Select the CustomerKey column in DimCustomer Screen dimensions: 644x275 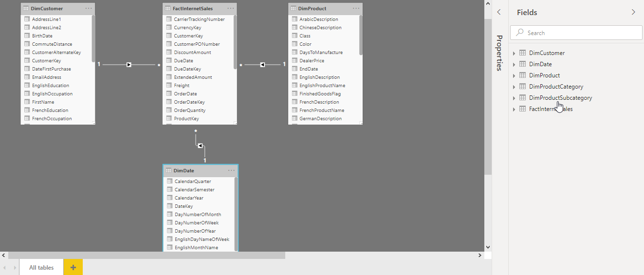[x=46, y=61]
